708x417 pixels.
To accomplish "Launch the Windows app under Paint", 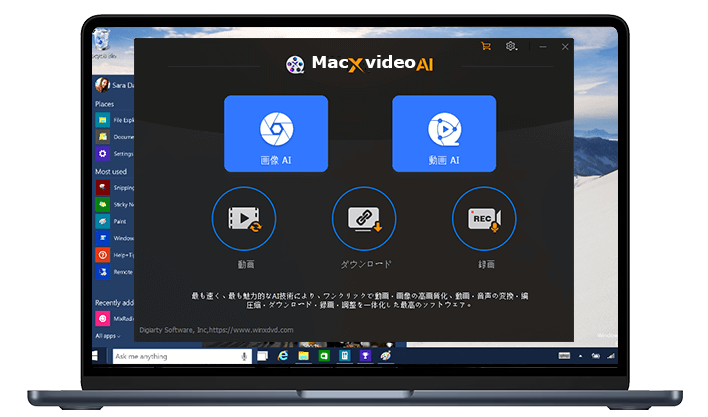I will [x=115, y=238].
